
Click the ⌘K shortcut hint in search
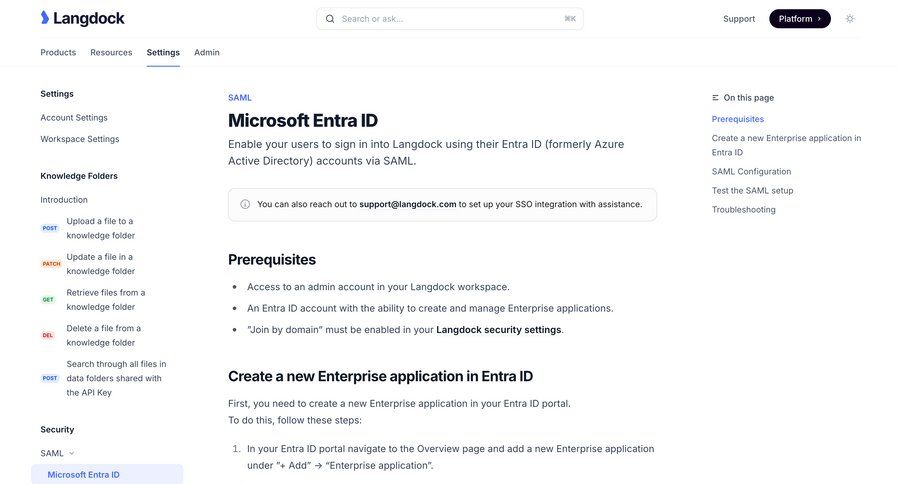pyautogui.click(x=570, y=19)
